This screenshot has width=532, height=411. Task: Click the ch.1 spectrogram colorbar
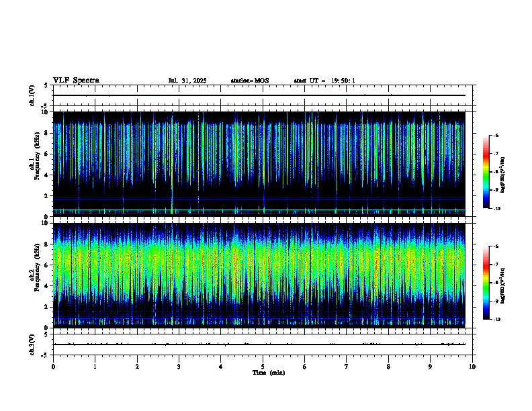(486, 172)
